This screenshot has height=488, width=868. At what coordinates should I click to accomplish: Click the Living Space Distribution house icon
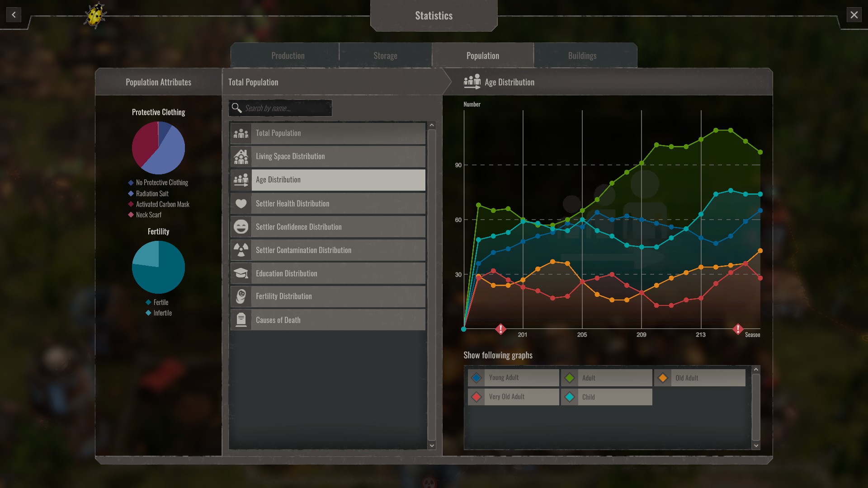coord(241,157)
